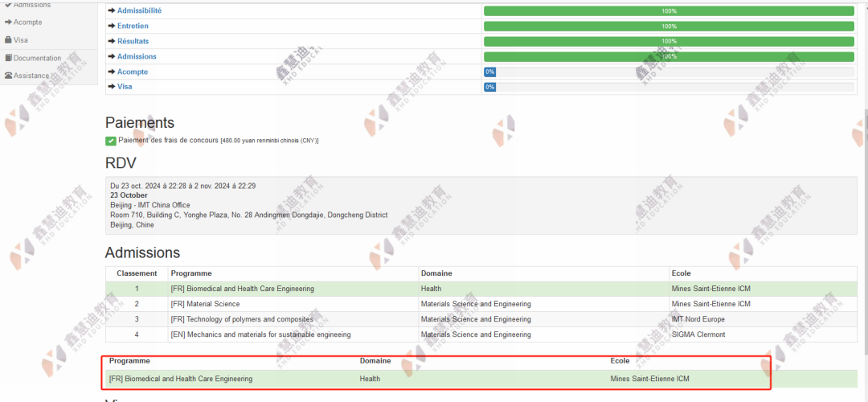The width and height of the screenshot is (868, 402).
Task: Select rank 1 Biomedical and Health Care Engineering row
Action: tap(481, 289)
